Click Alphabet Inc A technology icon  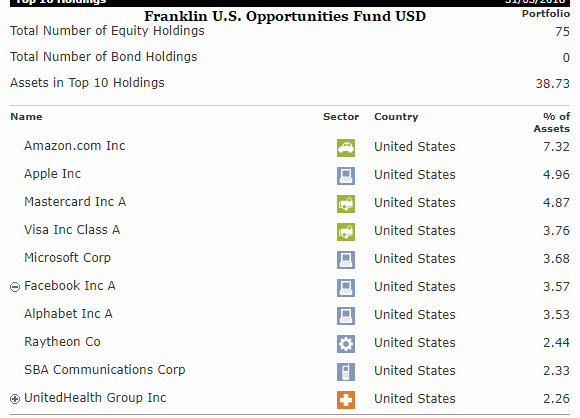(346, 316)
